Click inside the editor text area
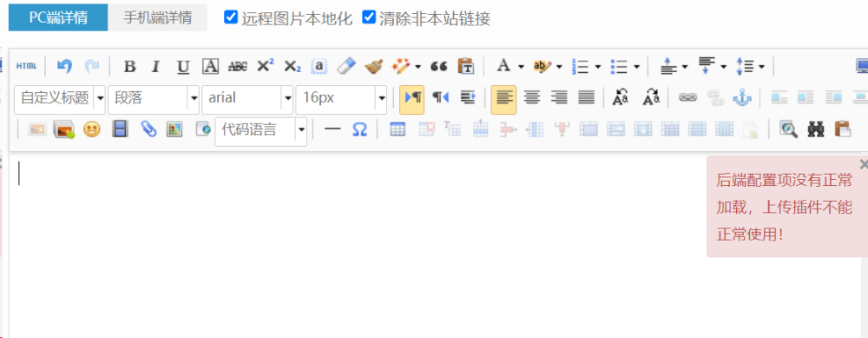The height and width of the screenshot is (338, 868). pyautogui.click(x=354, y=244)
